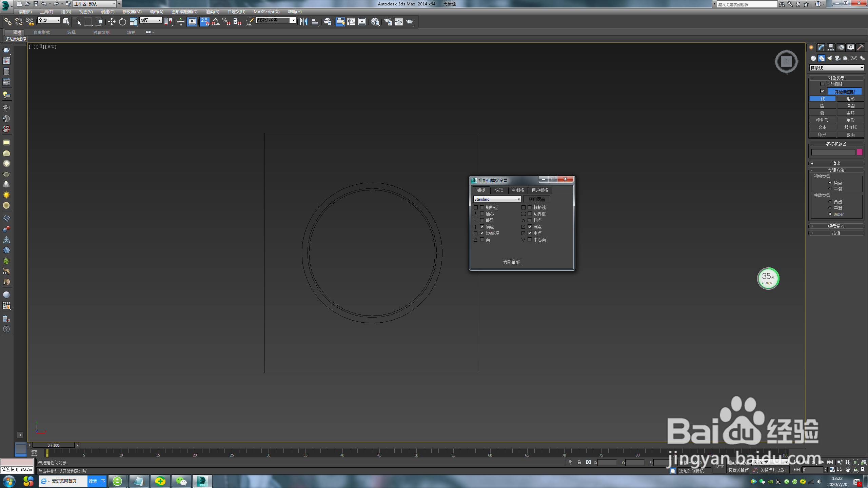Toggle the 2.5D Snaps button

click(204, 22)
